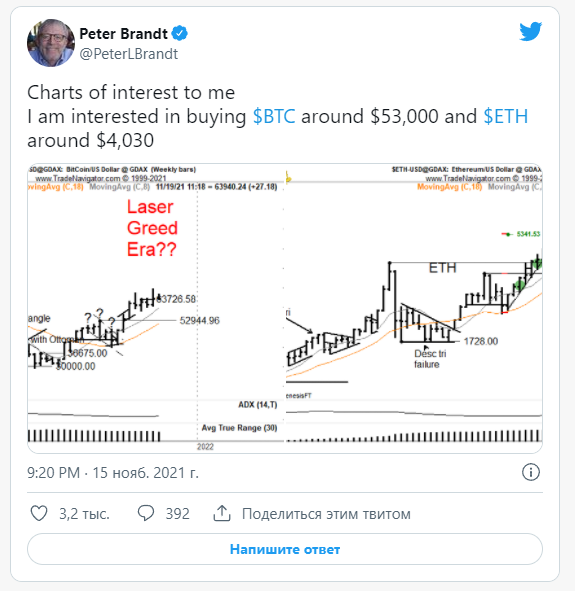575x591 pixels.
Task: Follow the $ETH cashtag link
Action: [x=506, y=116]
